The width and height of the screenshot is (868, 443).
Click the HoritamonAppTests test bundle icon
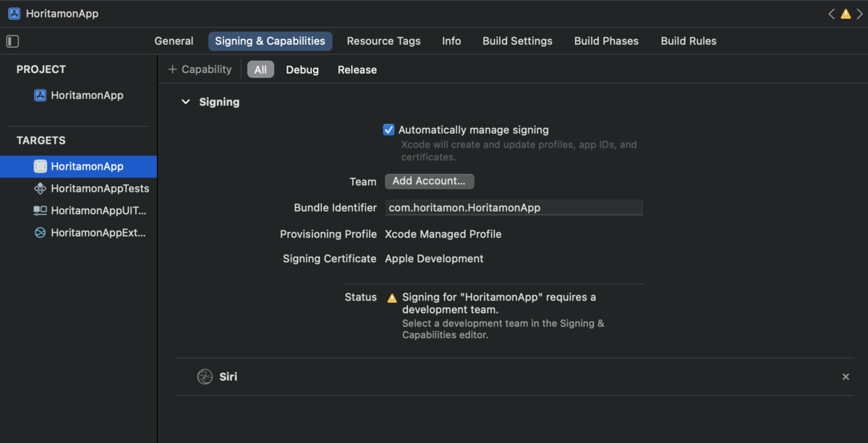(x=41, y=189)
